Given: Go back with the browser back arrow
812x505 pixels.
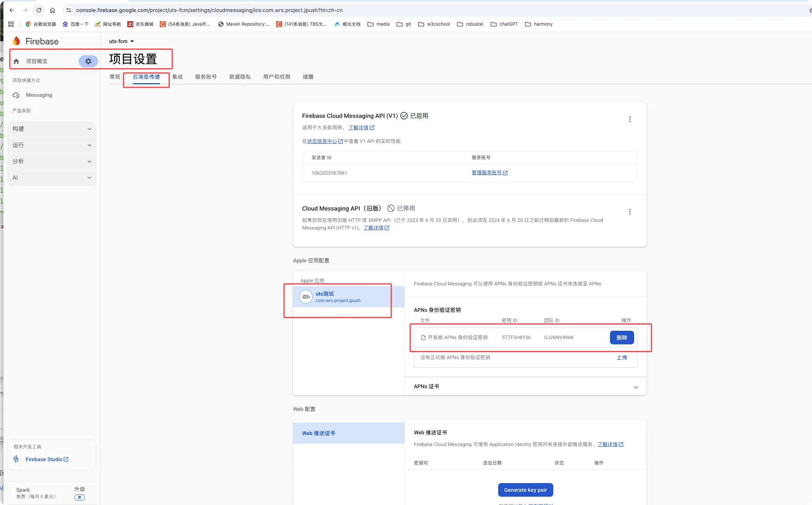Looking at the screenshot, I should click(x=12, y=10).
